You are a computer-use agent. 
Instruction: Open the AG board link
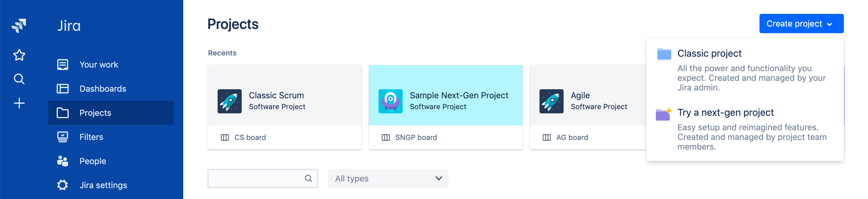572,137
